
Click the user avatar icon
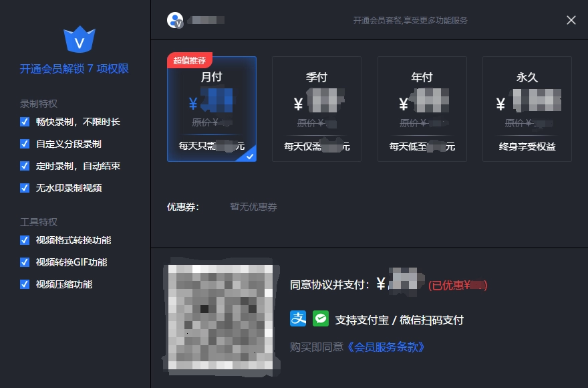pos(175,20)
